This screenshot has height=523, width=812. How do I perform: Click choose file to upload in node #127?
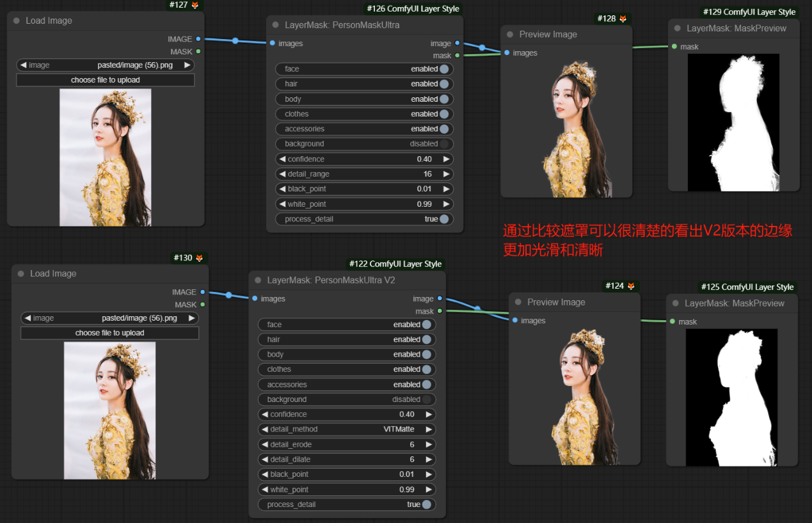pos(105,80)
